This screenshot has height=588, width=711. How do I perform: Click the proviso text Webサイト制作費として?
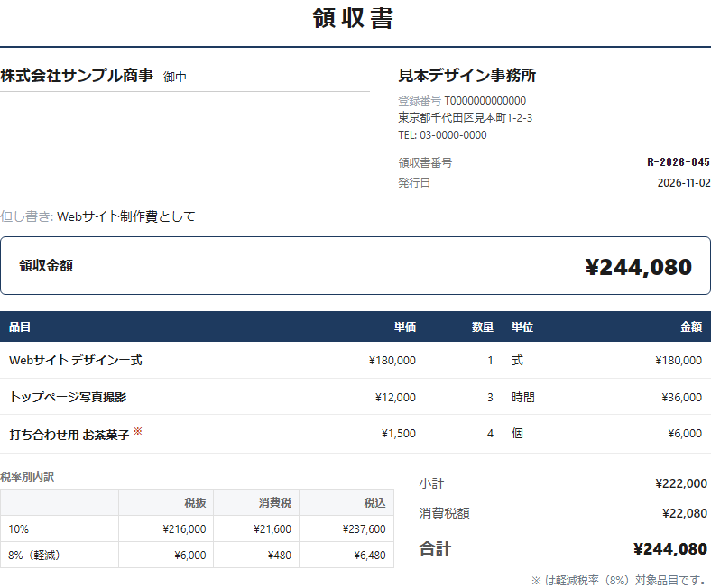[x=126, y=216]
